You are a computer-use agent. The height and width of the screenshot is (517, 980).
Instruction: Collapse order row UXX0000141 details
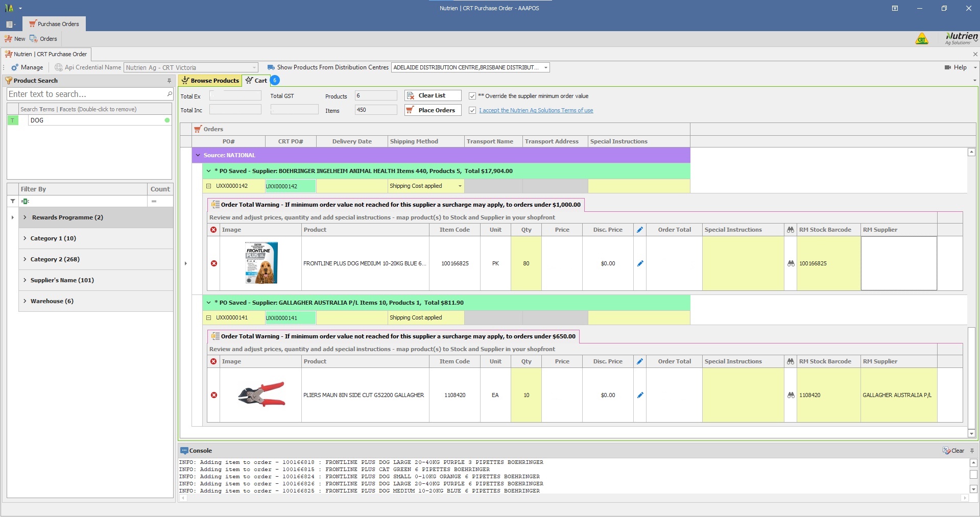pos(208,318)
